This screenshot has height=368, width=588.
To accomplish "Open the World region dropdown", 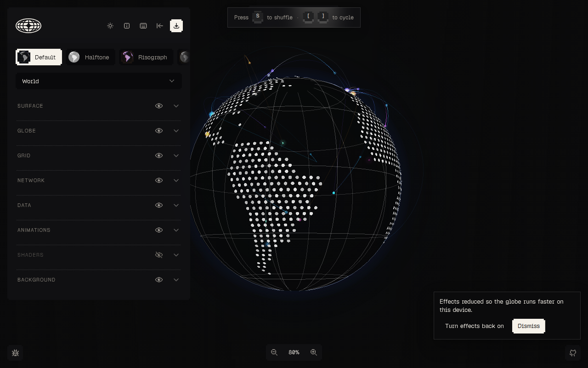I will click(x=99, y=81).
